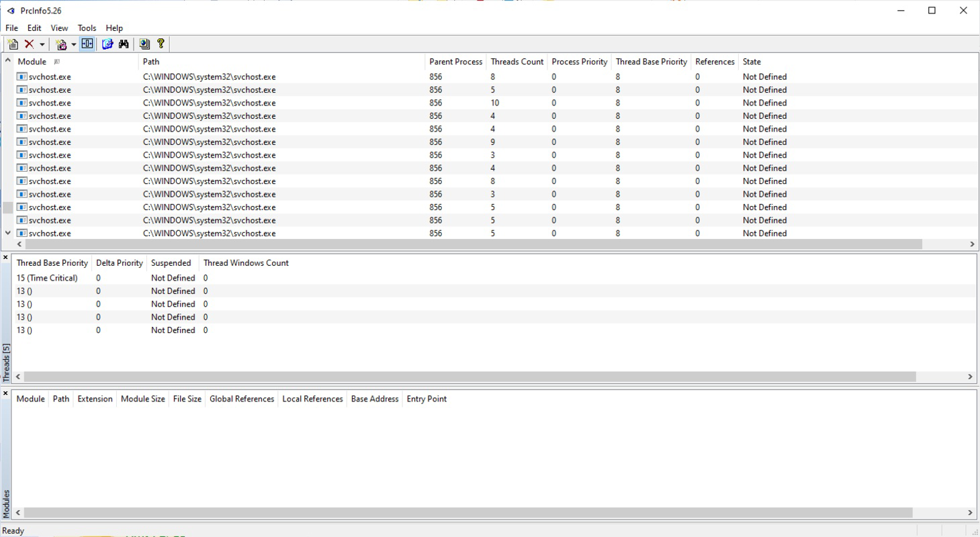Screen dimensions: 980x537
Task: Click the binoculars find icon
Action: pyautogui.click(x=124, y=44)
